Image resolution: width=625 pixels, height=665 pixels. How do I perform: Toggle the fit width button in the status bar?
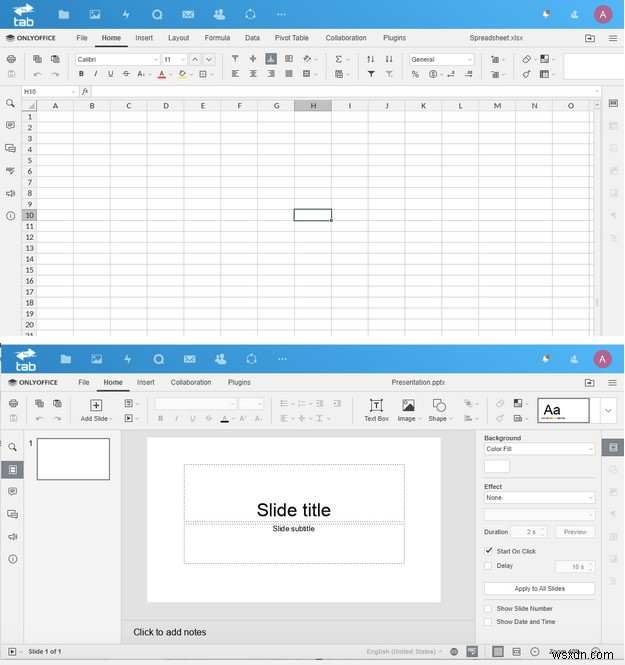[x=516, y=651]
